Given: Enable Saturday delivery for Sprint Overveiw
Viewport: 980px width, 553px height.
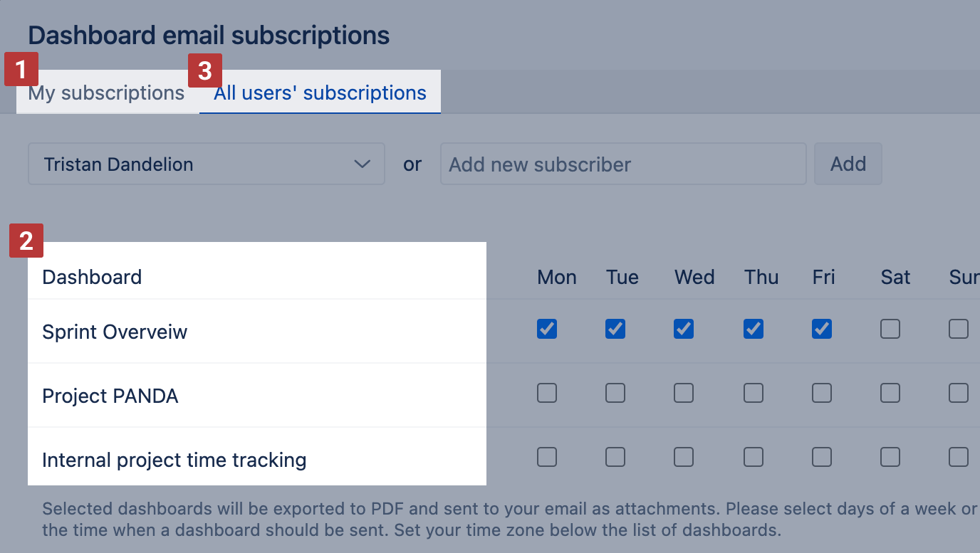Looking at the screenshot, I should point(890,329).
